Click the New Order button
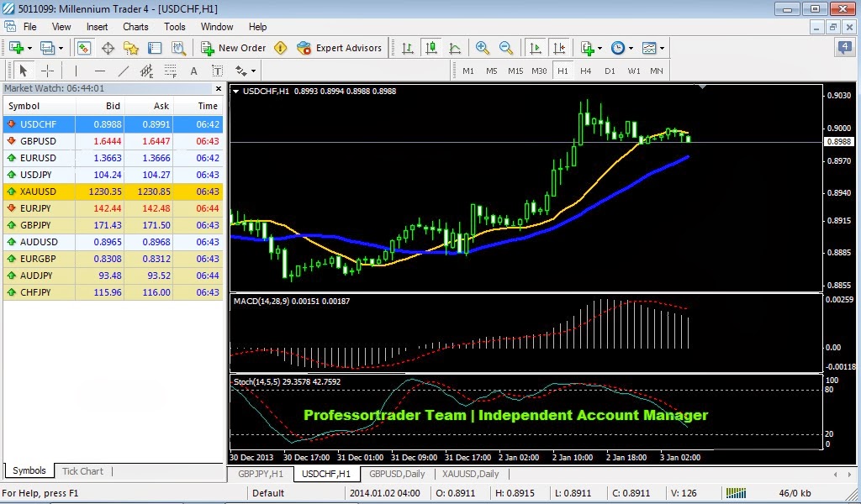861x504 pixels. (x=234, y=48)
